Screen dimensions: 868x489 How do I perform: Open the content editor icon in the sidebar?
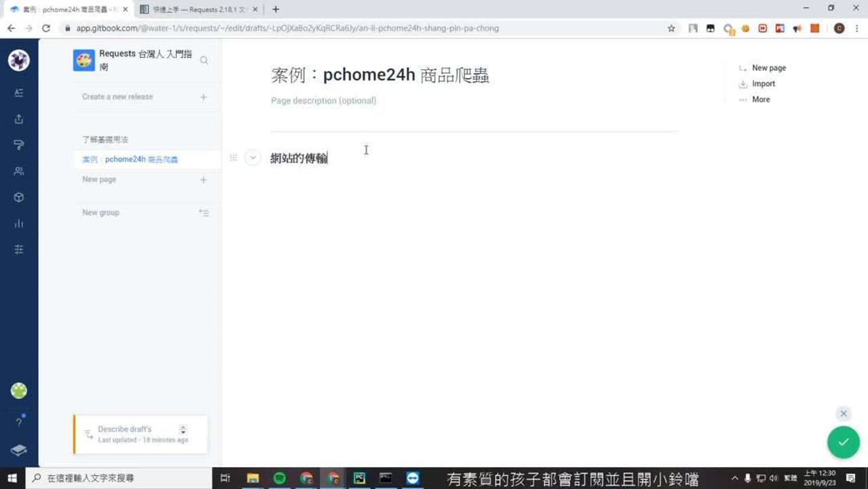pyautogui.click(x=18, y=92)
